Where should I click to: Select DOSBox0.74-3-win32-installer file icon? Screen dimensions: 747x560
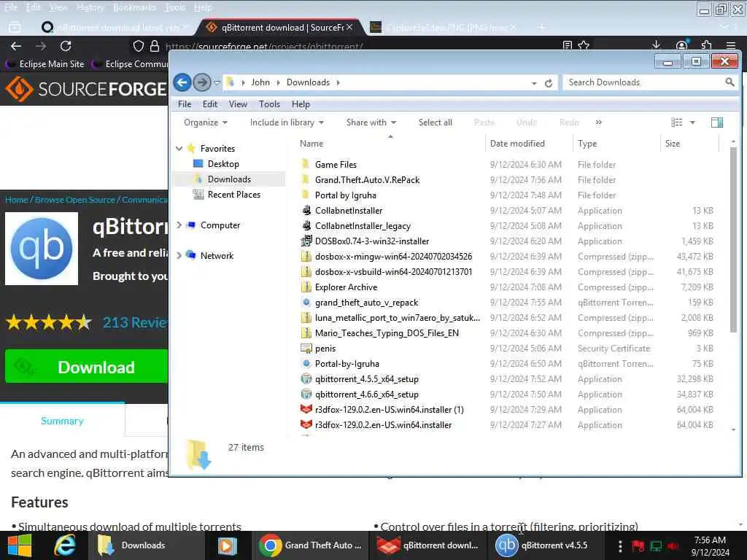coord(306,241)
